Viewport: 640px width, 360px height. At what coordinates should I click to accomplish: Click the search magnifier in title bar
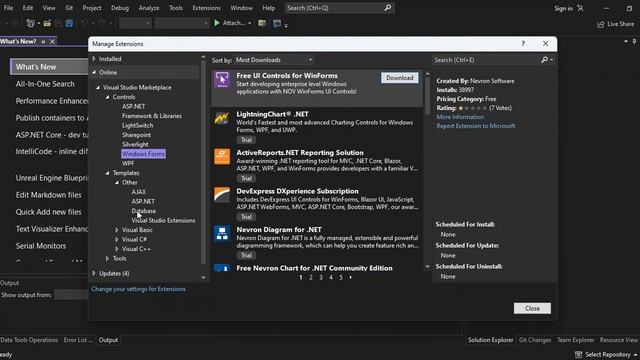[387, 8]
